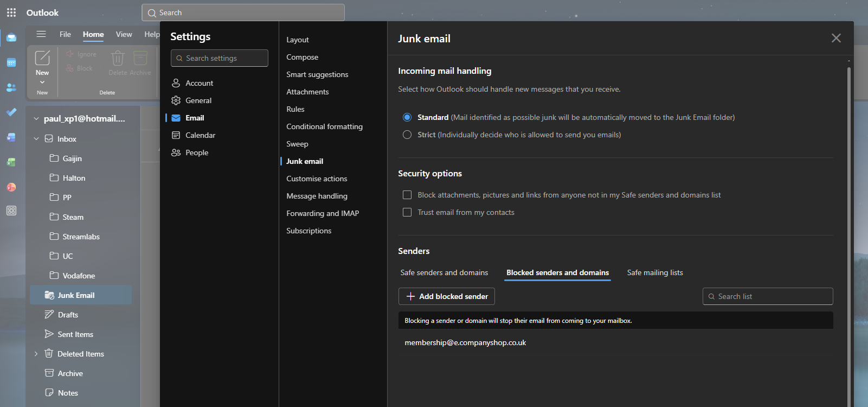868x407 pixels.
Task: Toggle the hamburger navigation pane icon
Action: 41,34
